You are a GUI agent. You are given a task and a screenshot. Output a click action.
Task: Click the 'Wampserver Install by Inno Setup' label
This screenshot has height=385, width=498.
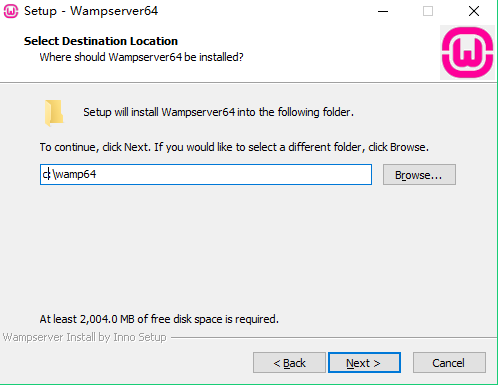pos(85,337)
